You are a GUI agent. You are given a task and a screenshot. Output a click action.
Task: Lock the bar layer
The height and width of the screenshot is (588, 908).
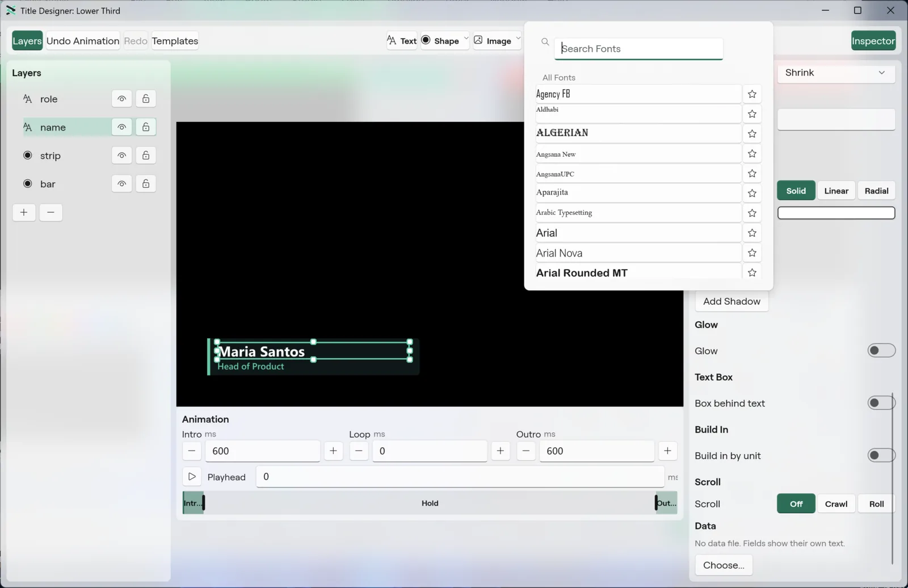146,184
